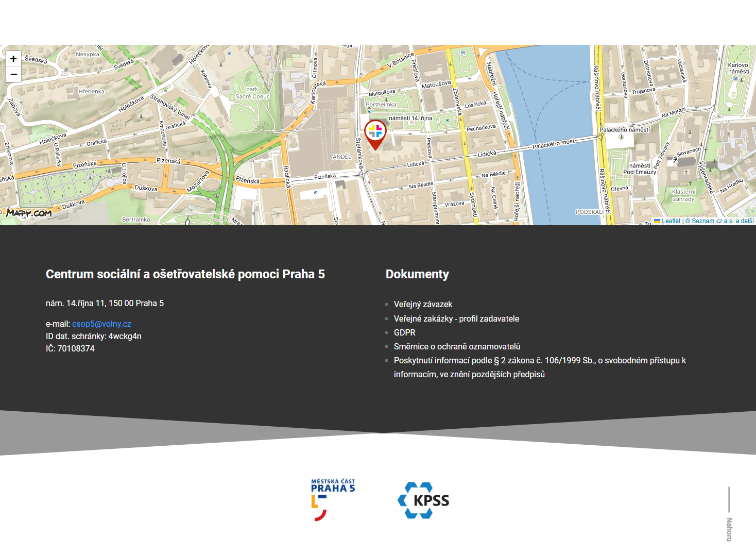Open Veřejné zakázky - profil zadavatele
The width and height of the screenshot is (756, 554).
456,319
